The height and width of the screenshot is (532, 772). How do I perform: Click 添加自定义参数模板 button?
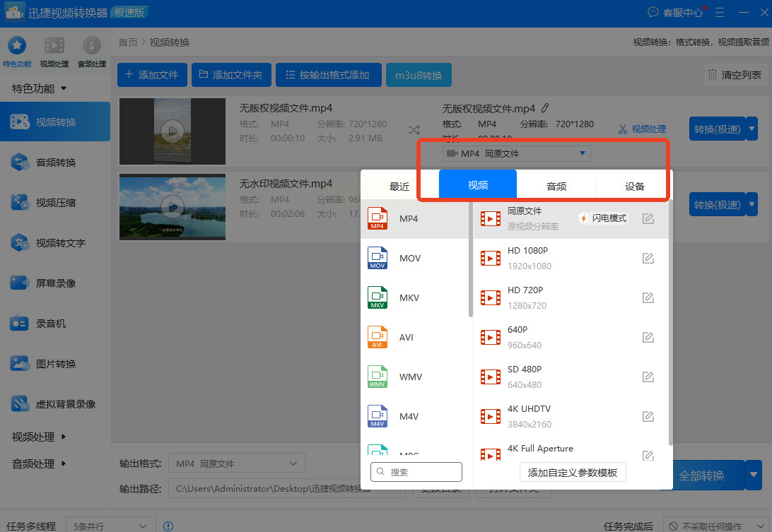click(x=572, y=472)
